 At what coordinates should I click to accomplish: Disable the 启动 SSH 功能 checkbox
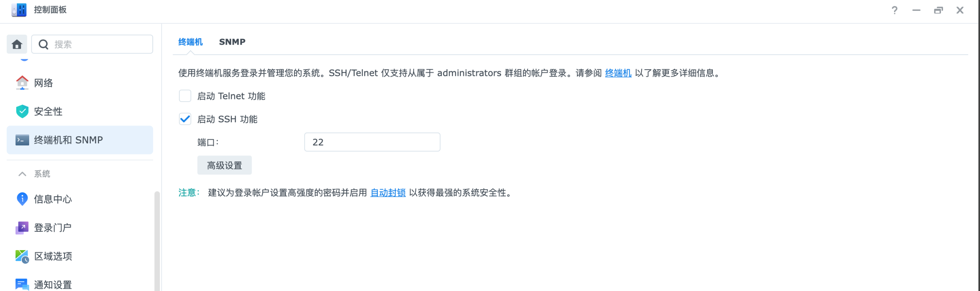tap(185, 119)
